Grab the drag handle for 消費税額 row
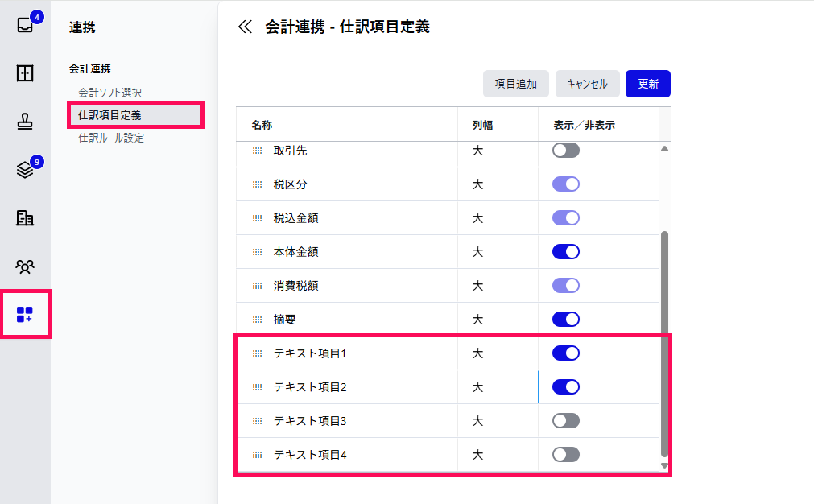Screen dimensions: 814x504 (258, 286)
